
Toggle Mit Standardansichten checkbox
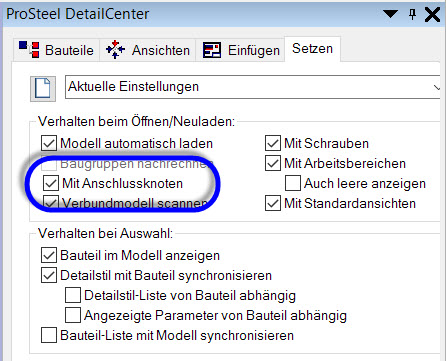pyautogui.click(x=273, y=203)
